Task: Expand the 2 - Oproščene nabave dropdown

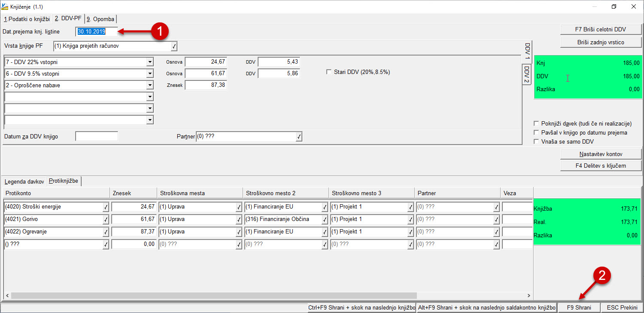Action: click(x=149, y=85)
